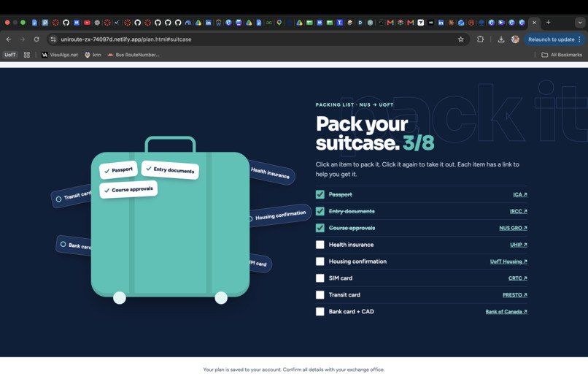Close the active tab with the X
This screenshot has width=588, height=382.
[534, 23]
